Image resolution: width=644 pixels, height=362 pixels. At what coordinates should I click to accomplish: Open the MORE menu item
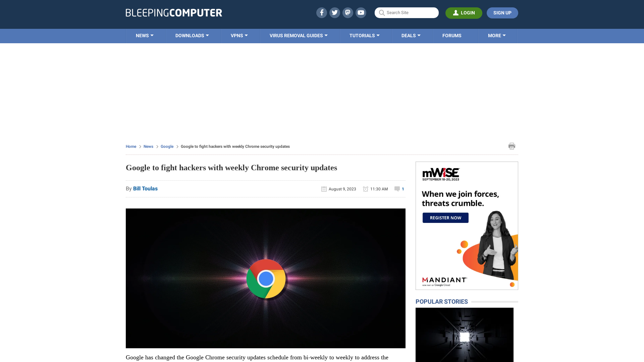coord(497,35)
